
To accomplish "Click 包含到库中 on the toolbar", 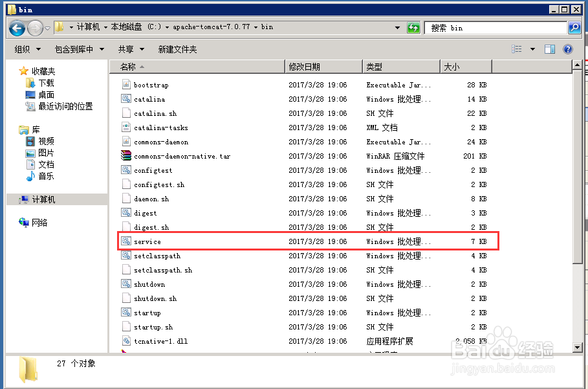I will (76, 49).
